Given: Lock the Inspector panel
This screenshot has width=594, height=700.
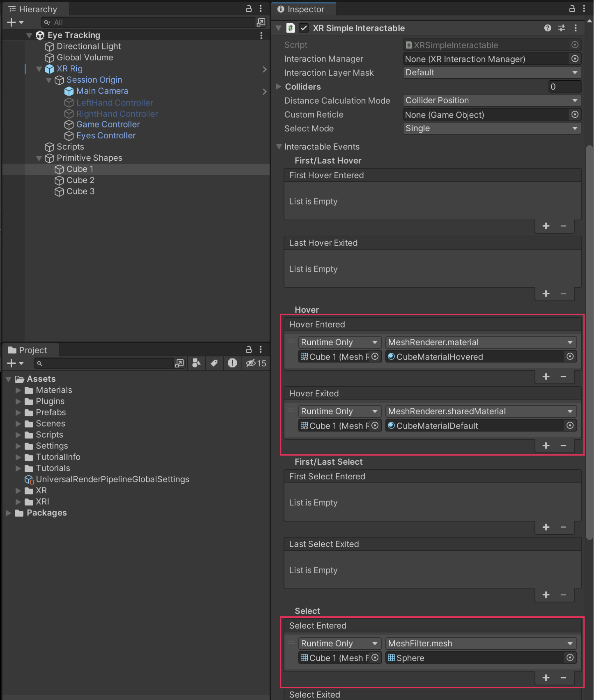Looking at the screenshot, I should click(x=572, y=9).
